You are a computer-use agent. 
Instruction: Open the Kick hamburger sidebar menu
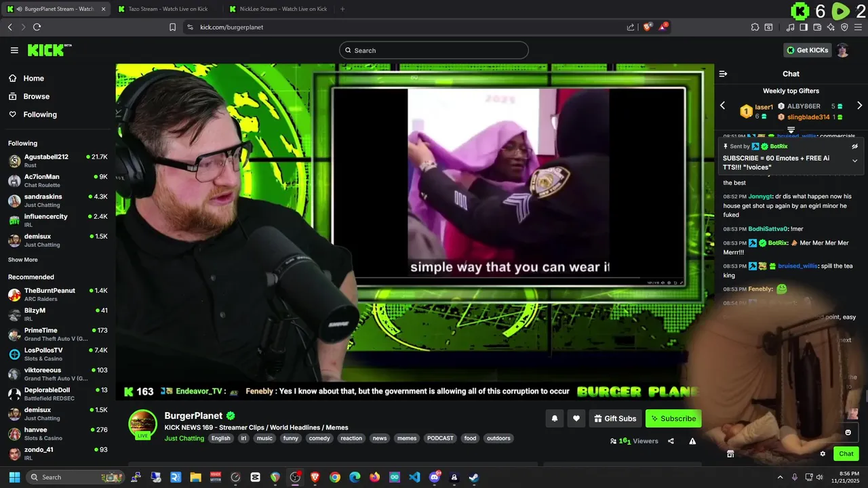14,50
